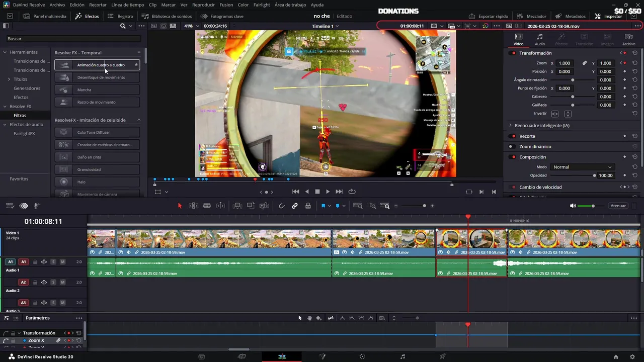Open search magnifier in effects panel
Screen dimensions: 644x362
coord(123,26)
